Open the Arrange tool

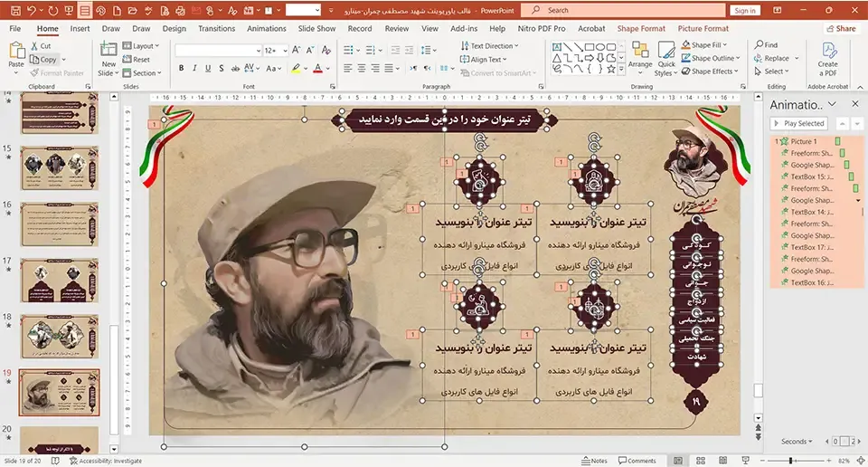[640, 56]
